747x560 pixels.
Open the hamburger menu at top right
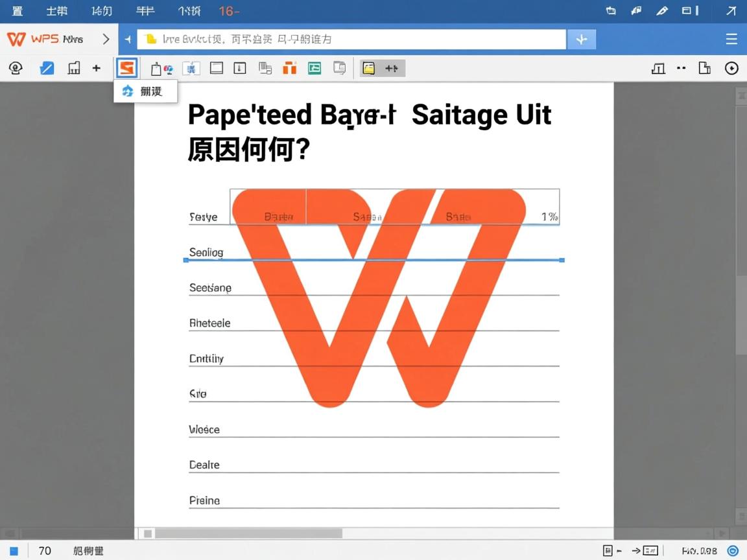[x=731, y=40]
